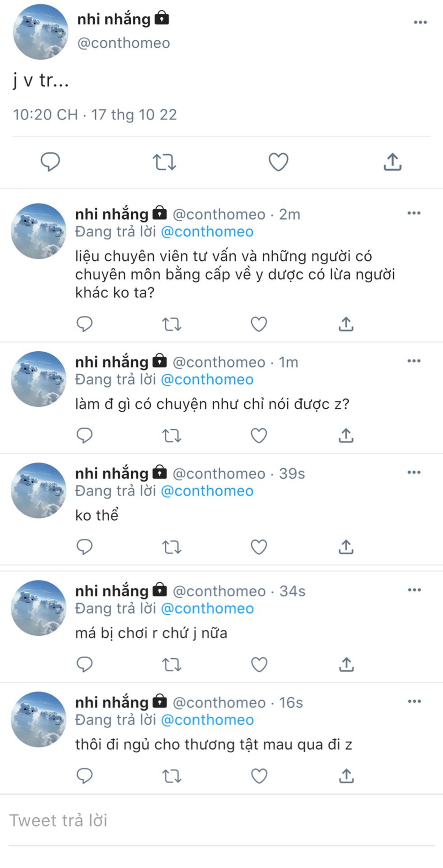Retweet the "ko thể" reply
The width and height of the screenshot is (443, 868).
(x=172, y=547)
